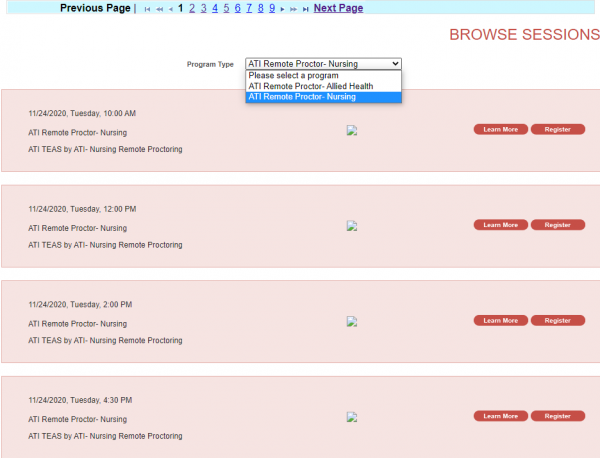Click the Previous Page text
The image size is (600, 458).
pyautogui.click(x=95, y=8)
